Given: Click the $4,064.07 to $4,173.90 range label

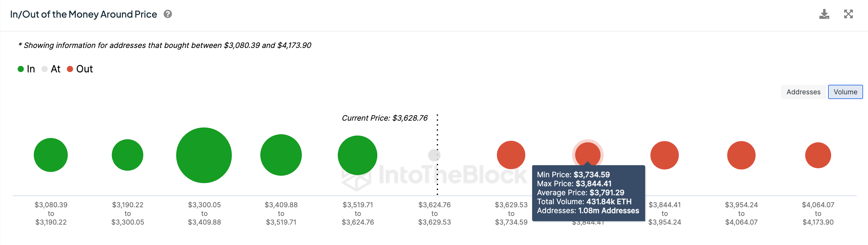Looking at the screenshot, I should 818,213.
